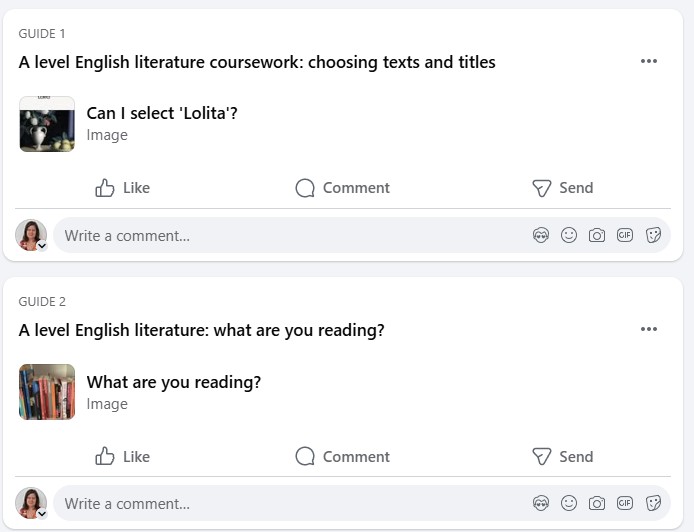
Task: Open sticker picker in Guide 2 comment box
Action: tap(653, 503)
